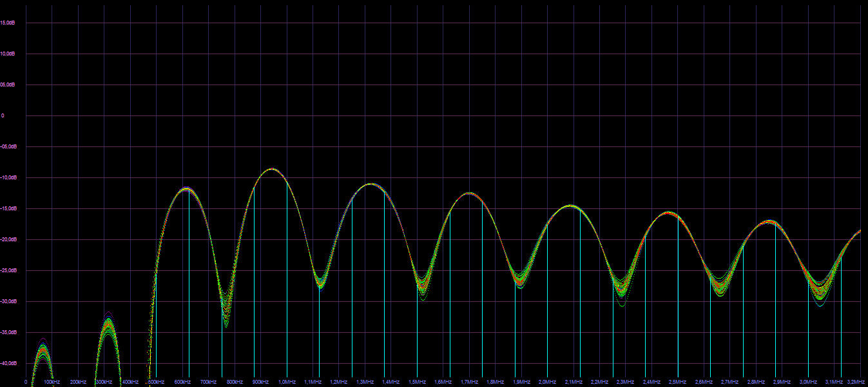
Task: Click the 2,2MHz frequency tick label
Action: [x=600, y=382]
